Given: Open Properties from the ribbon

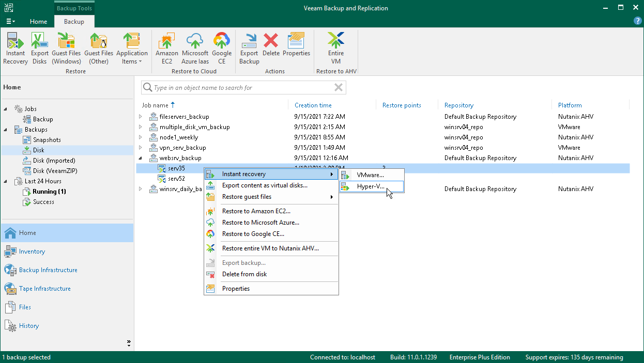Looking at the screenshot, I should point(297,44).
